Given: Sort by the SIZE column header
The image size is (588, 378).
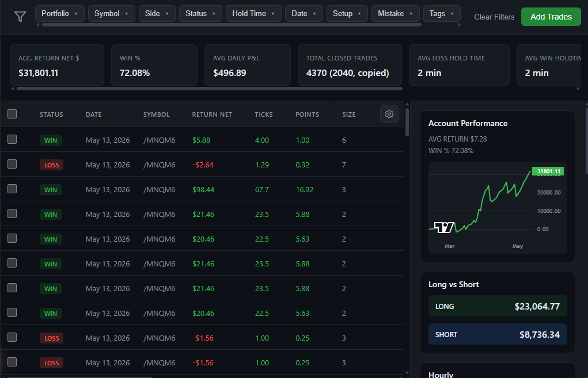Looking at the screenshot, I should point(349,114).
